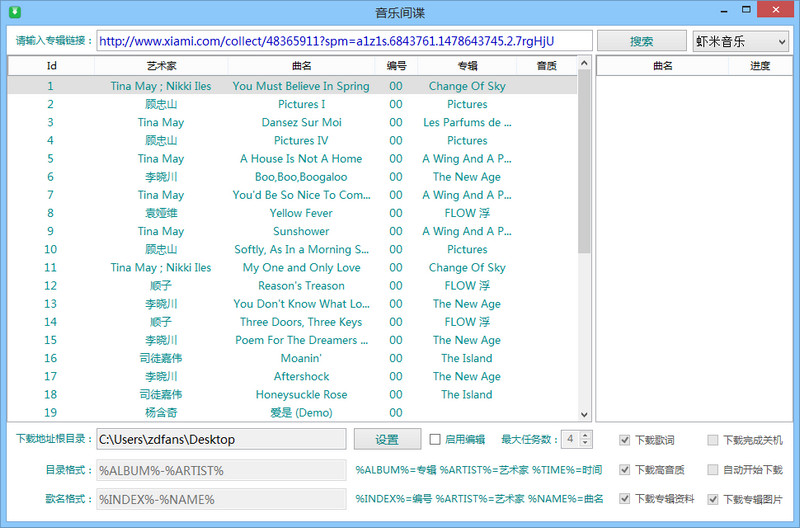Open the 虾米音乐 source dropdown
The height and width of the screenshot is (528, 800).
click(740, 41)
